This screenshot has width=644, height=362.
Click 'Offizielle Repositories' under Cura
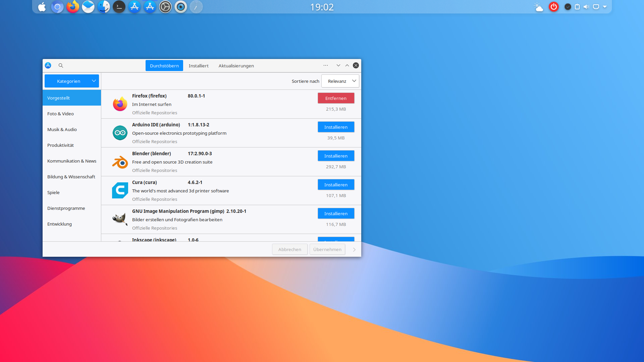click(x=155, y=199)
